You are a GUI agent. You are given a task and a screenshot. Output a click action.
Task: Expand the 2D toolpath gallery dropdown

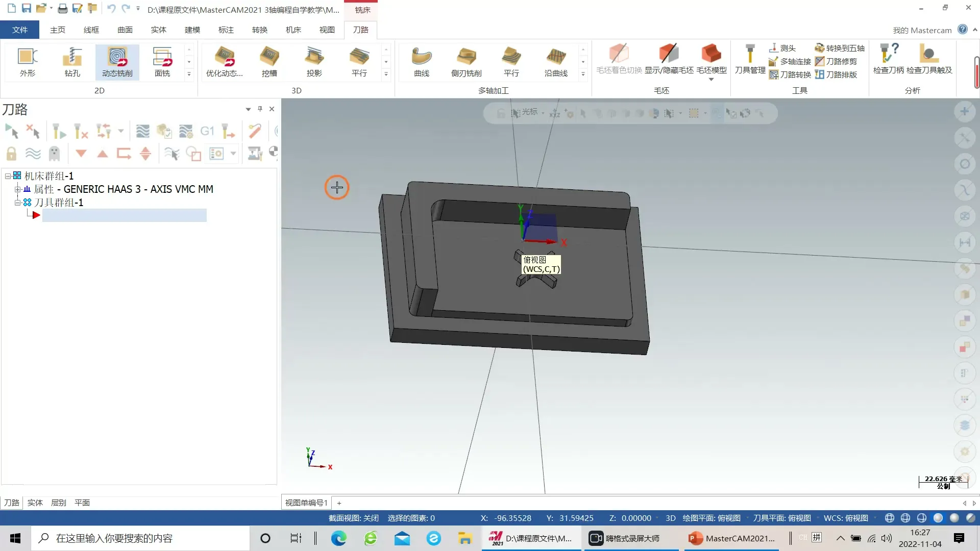click(189, 74)
